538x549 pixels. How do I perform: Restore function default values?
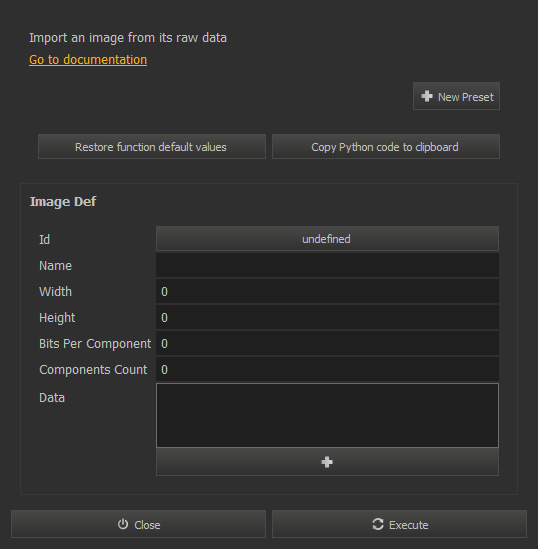(152, 147)
